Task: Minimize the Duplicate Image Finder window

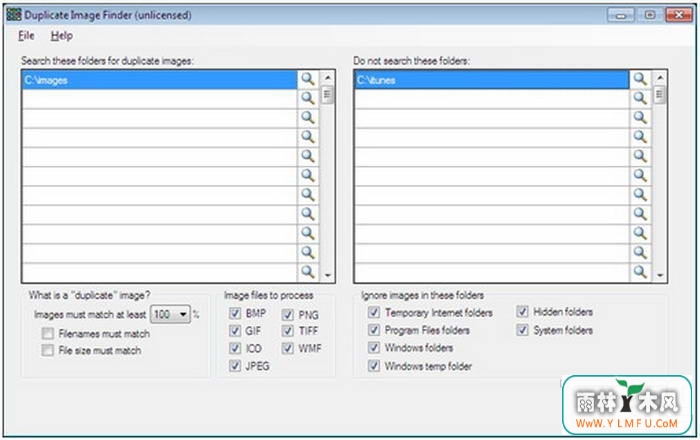Action: coord(621,15)
